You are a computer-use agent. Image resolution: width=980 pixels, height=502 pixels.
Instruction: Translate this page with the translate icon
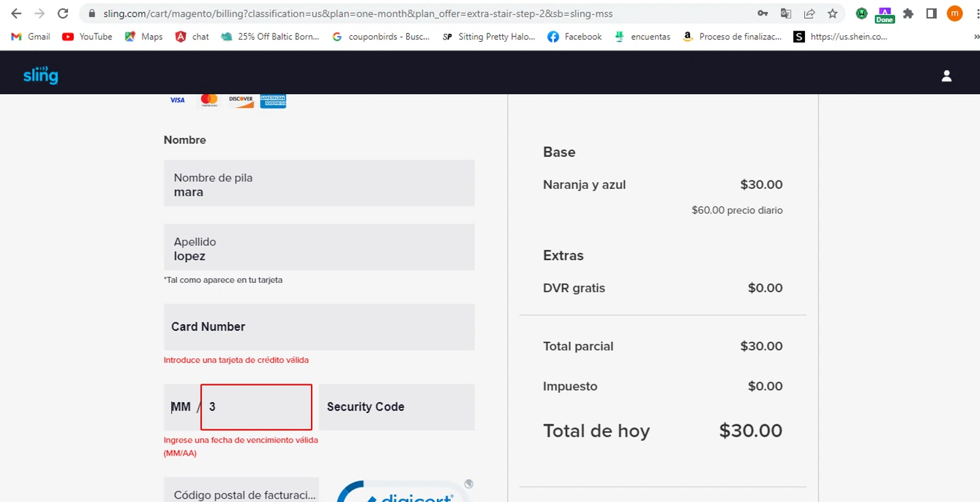[x=786, y=14]
